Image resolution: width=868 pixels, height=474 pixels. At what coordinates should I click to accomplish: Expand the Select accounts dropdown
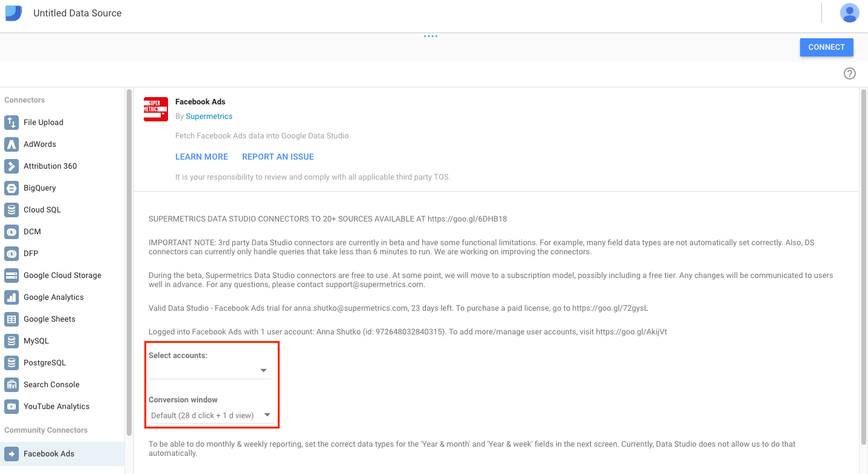210,370
